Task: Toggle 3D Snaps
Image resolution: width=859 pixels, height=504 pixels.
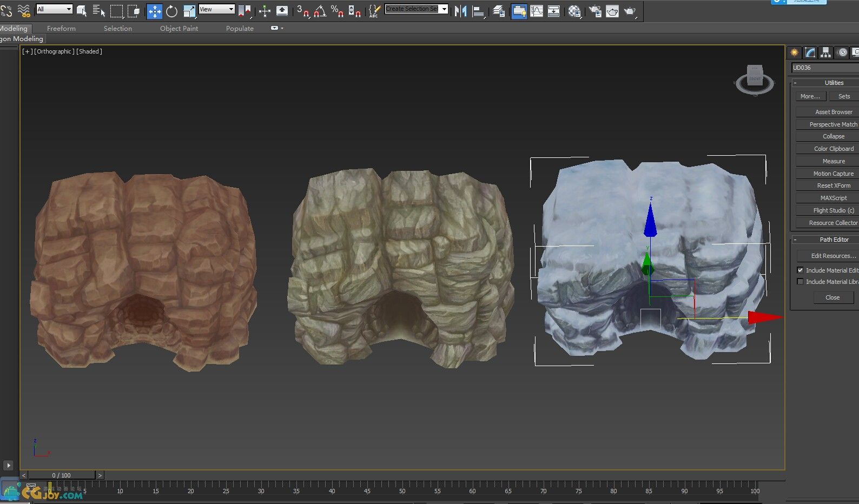Action: tap(303, 11)
